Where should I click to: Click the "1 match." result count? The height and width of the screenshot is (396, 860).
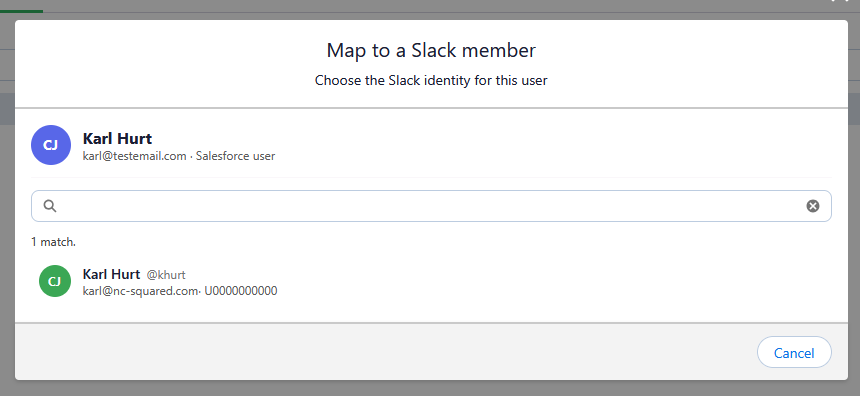(53, 242)
